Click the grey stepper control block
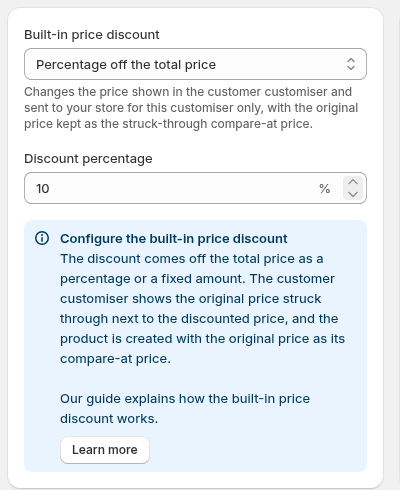400x490 pixels. point(353,188)
